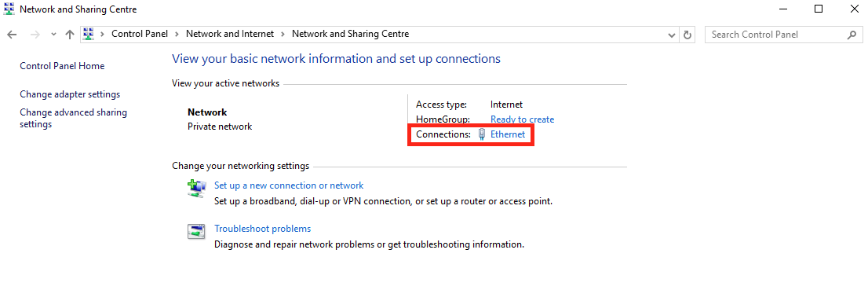Expand chevron after Network and Internet breadcrumb
Image resolution: width=868 pixels, height=301 pixels.
[x=283, y=35]
